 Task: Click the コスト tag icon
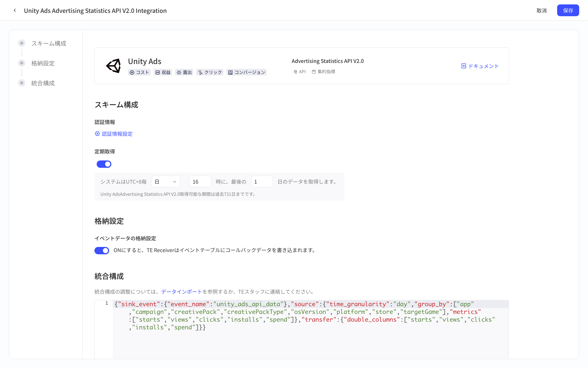click(132, 72)
